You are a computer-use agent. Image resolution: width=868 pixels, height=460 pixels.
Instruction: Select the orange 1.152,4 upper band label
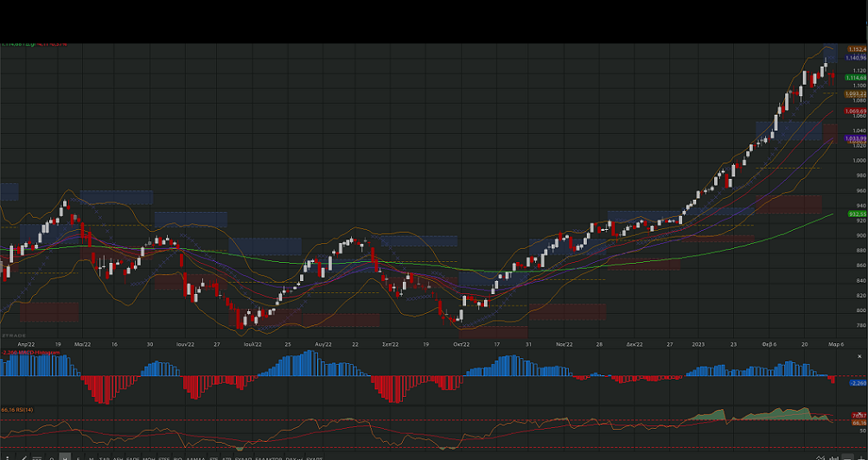tap(858, 49)
